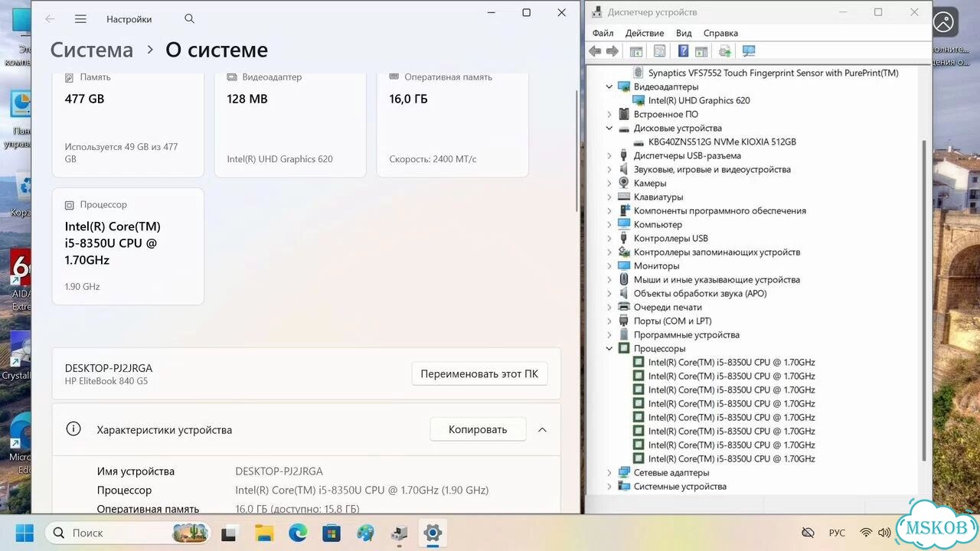This screenshot has height=551, width=980.
Task: Select Программные устройства category
Action: [x=687, y=334]
